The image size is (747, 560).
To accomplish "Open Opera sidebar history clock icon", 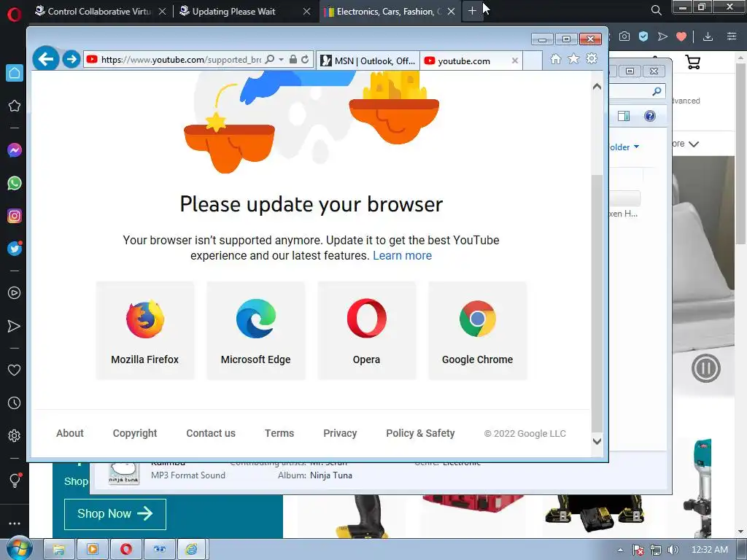I will [15, 402].
